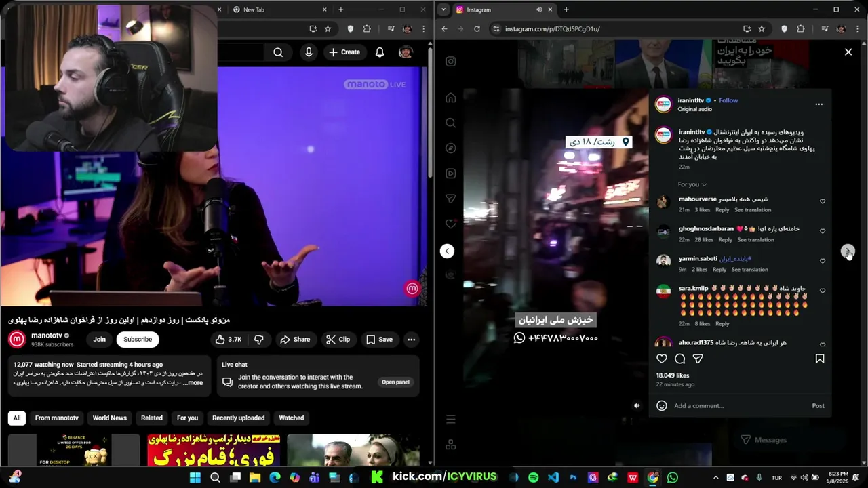Close the Instagram post overlay
868x488 pixels.
[x=848, y=52]
